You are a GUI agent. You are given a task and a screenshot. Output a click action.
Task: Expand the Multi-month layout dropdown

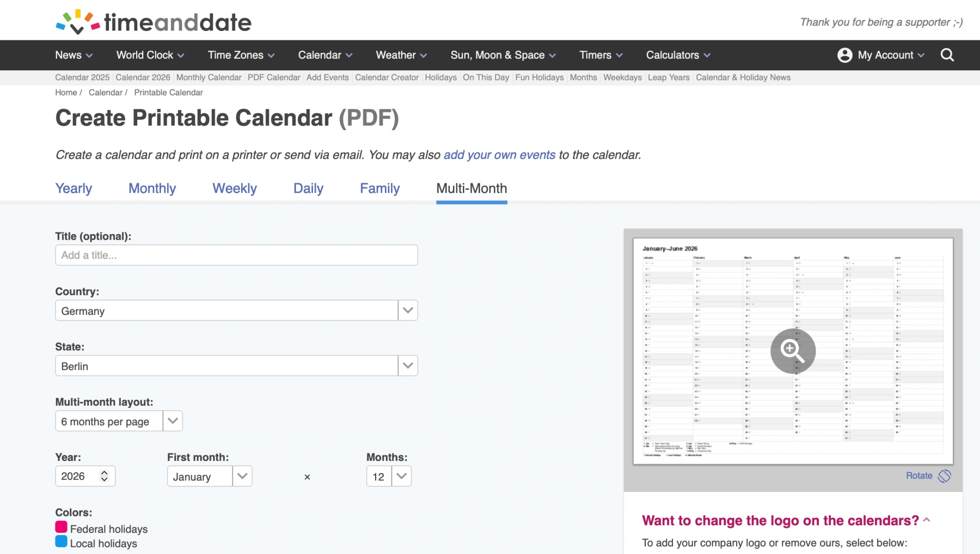pos(173,421)
